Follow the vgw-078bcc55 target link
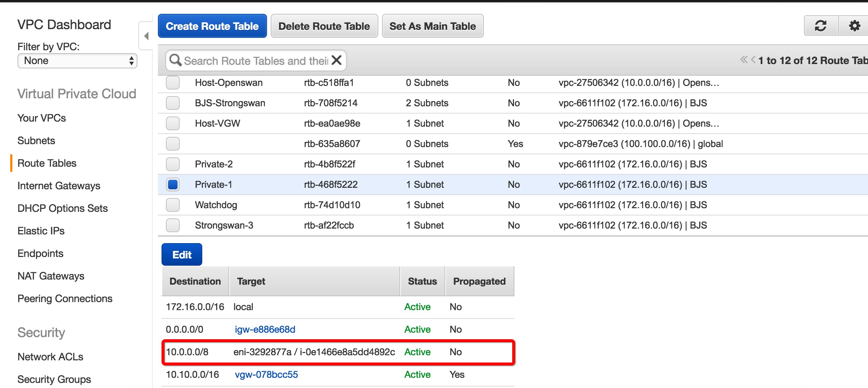This screenshot has width=868, height=388. pos(266,375)
